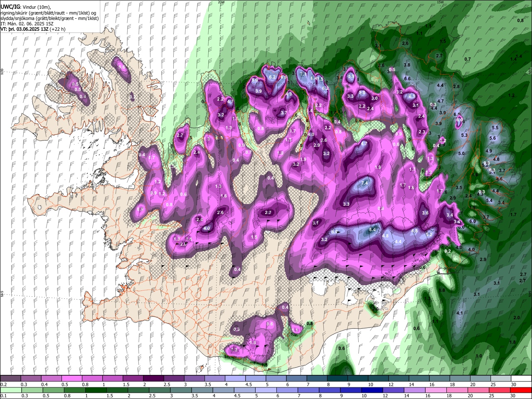Viewport: 532px width, 399px height.
Task: Click the '5.5' value in the eastern region
Action: pos(495,128)
